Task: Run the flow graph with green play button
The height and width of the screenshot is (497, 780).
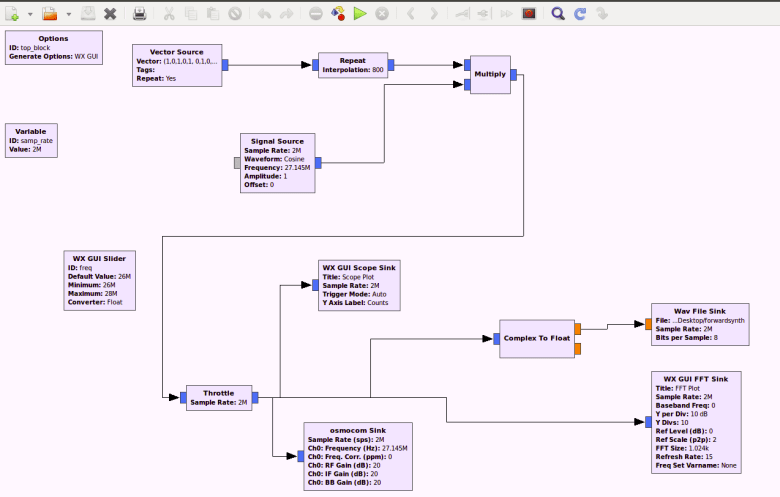Action: [360, 14]
